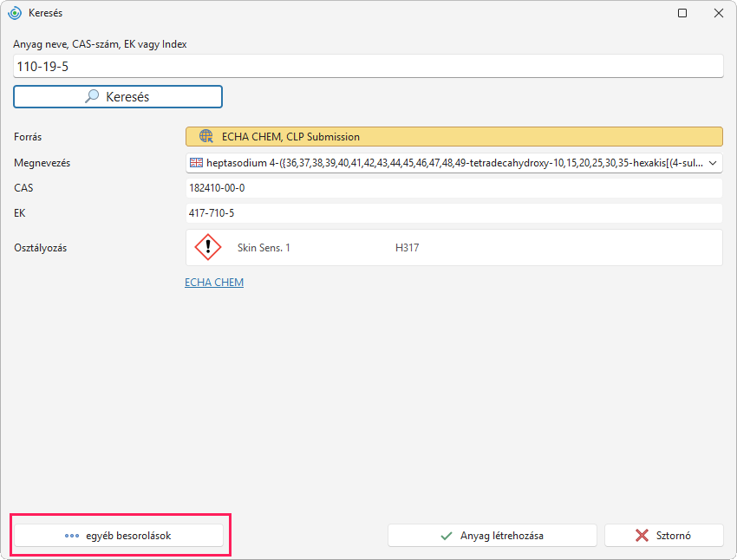Click the Keresés search button
The height and width of the screenshot is (560, 737).
click(118, 97)
